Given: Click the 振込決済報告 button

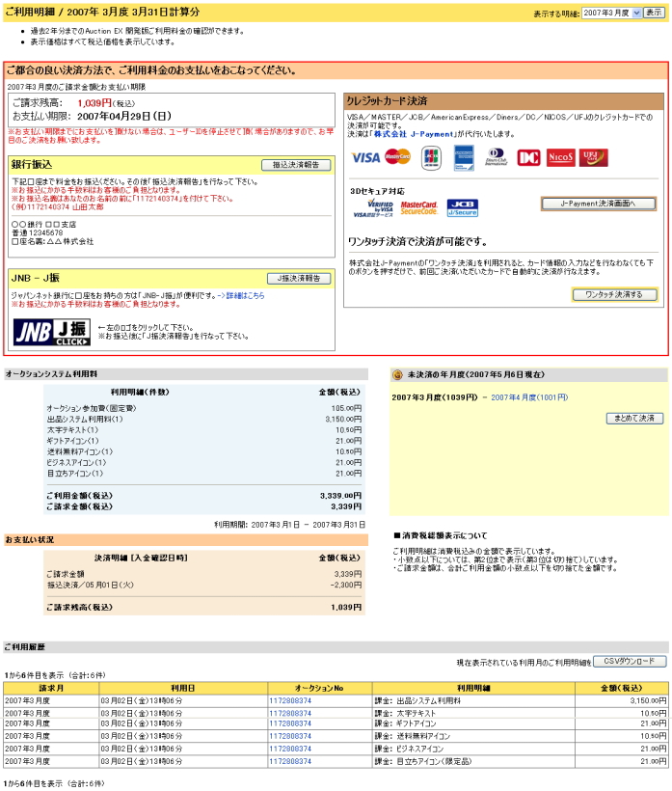Looking at the screenshot, I should point(296,165).
